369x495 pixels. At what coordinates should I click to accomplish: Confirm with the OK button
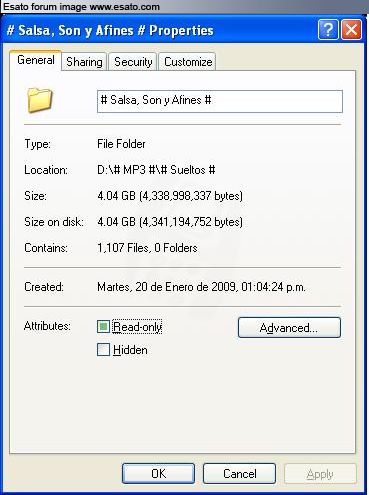[x=158, y=473]
